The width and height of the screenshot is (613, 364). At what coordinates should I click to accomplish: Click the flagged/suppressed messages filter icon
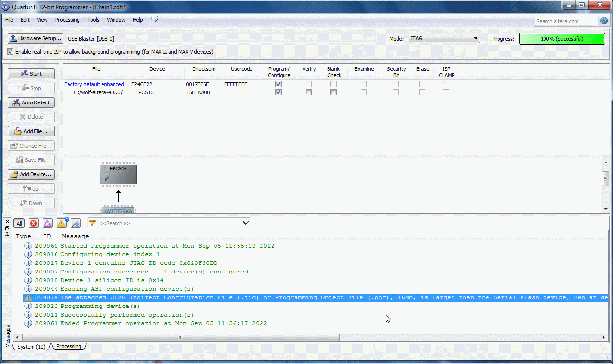(76, 223)
